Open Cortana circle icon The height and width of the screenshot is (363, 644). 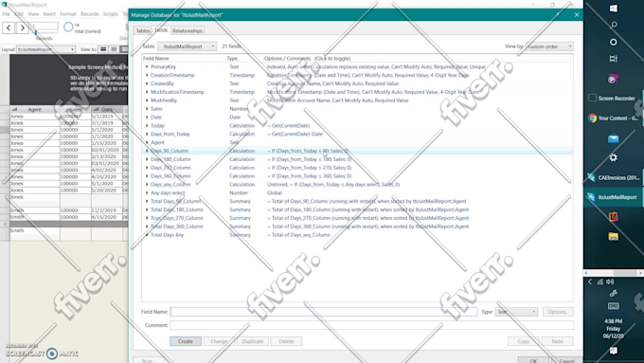click(x=613, y=42)
